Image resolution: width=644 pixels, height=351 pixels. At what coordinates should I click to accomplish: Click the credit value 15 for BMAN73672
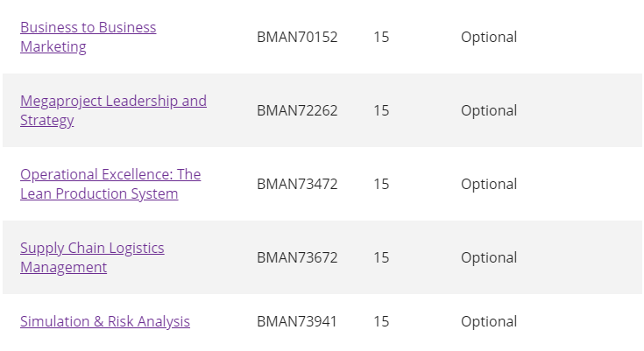[381, 257]
